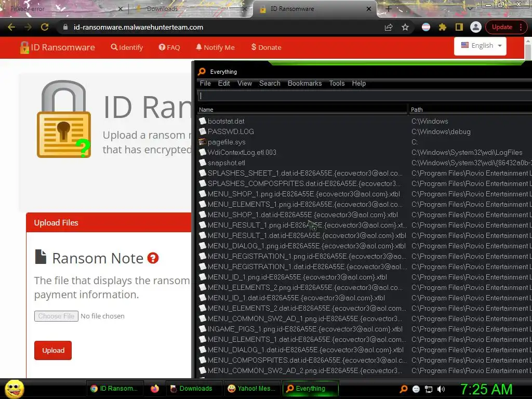Open the Firefox taskbar icon
The height and width of the screenshot is (399, 532).
[155, 389]
